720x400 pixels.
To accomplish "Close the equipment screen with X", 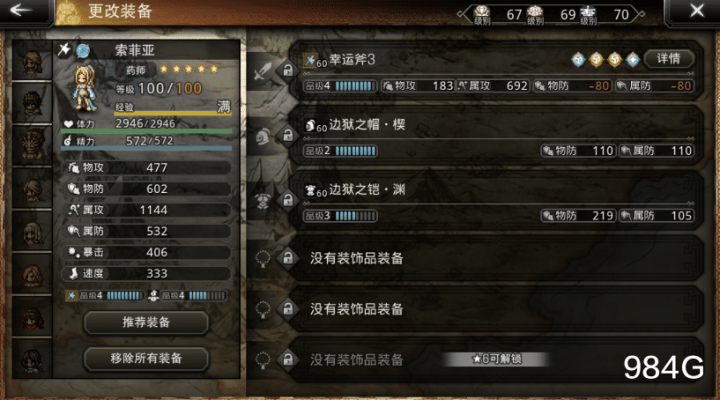I will [697, 10].
